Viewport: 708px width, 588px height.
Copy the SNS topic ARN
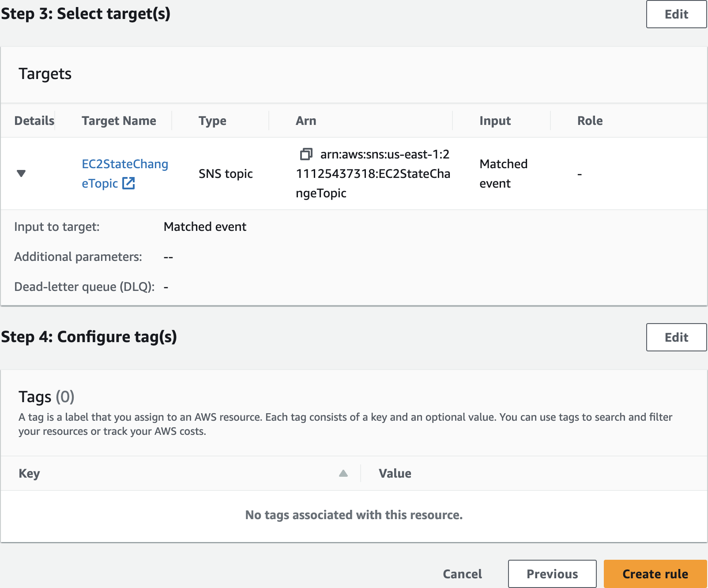click(306, 154)
